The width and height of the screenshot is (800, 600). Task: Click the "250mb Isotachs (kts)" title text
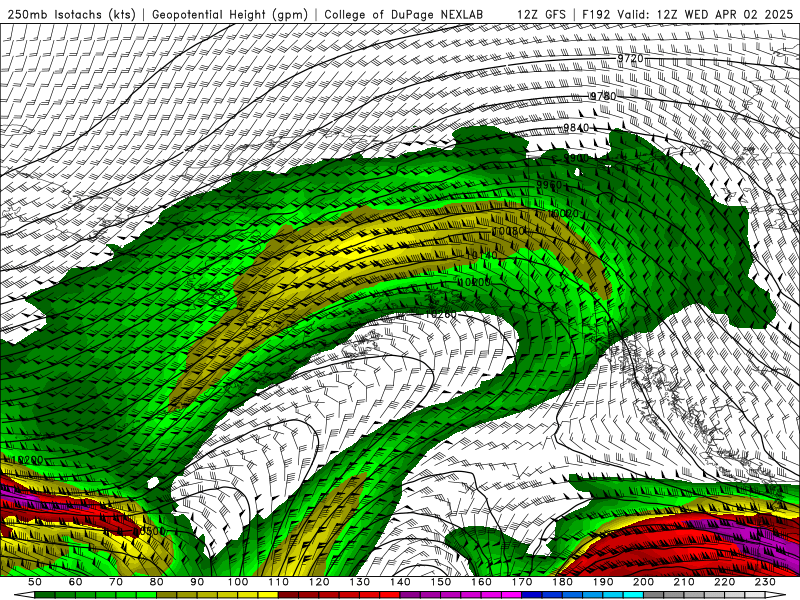71,14
